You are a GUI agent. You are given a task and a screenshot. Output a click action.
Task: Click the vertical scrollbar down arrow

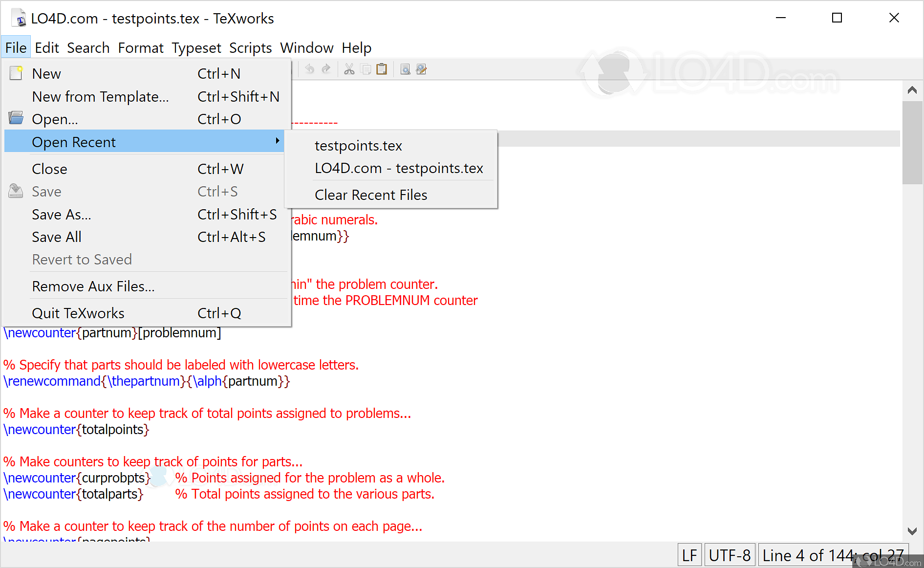(x=912, y=531)
